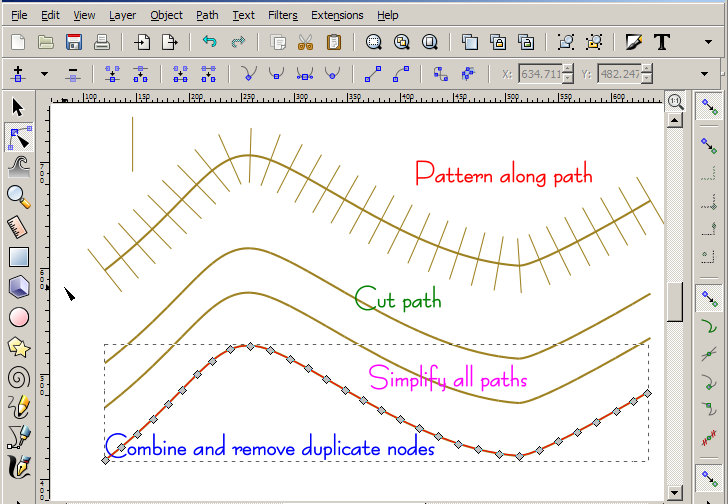Open the Text and Font dialog icon
Screen dimensions: 728x504
point(661,42)
